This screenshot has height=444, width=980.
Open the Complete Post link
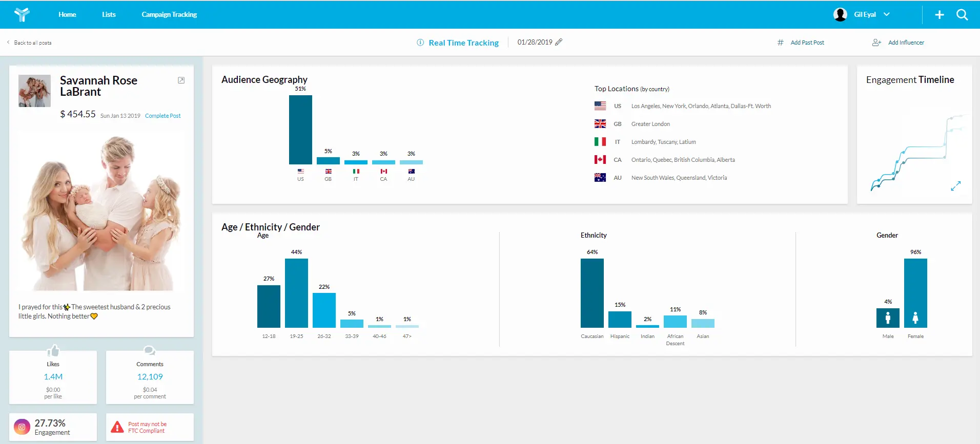(x=162, y=116)
